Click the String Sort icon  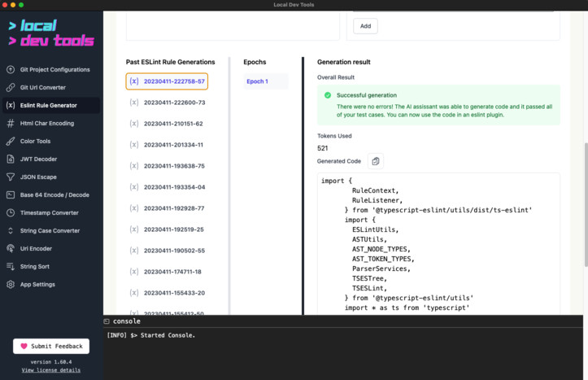click(11, 266)
